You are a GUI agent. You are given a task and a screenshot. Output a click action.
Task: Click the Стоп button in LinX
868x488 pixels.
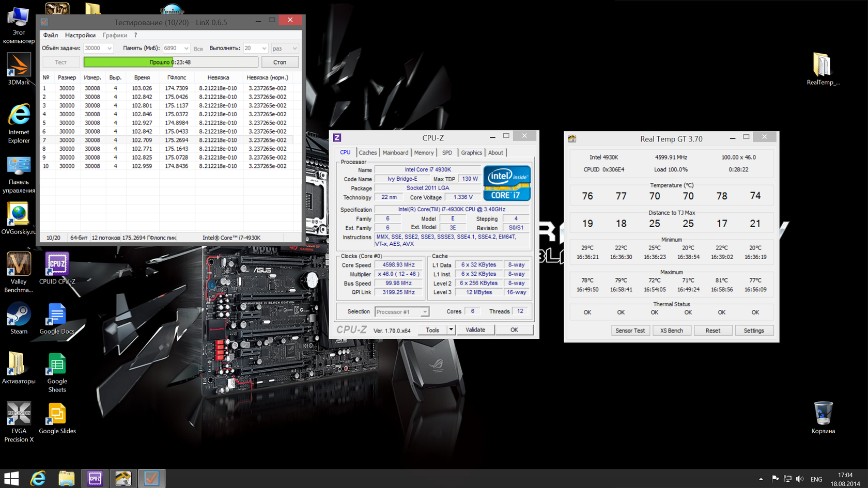click(280, 62)
